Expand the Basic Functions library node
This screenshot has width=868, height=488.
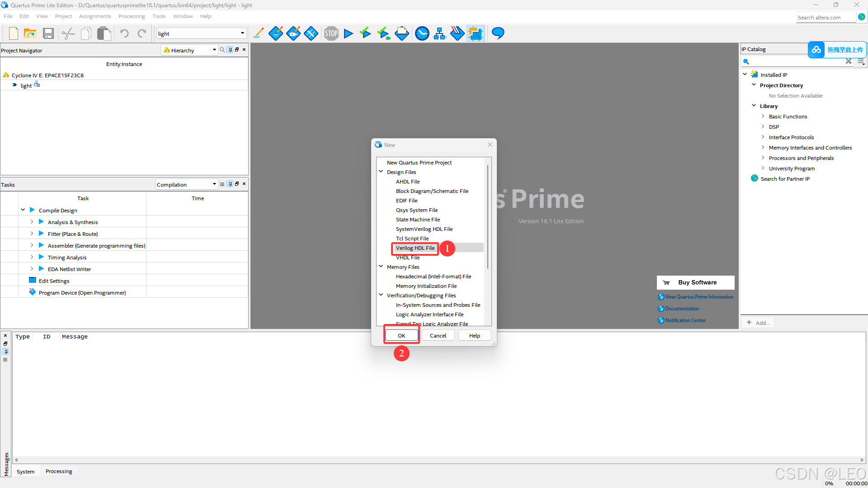[x=763, y=117]
